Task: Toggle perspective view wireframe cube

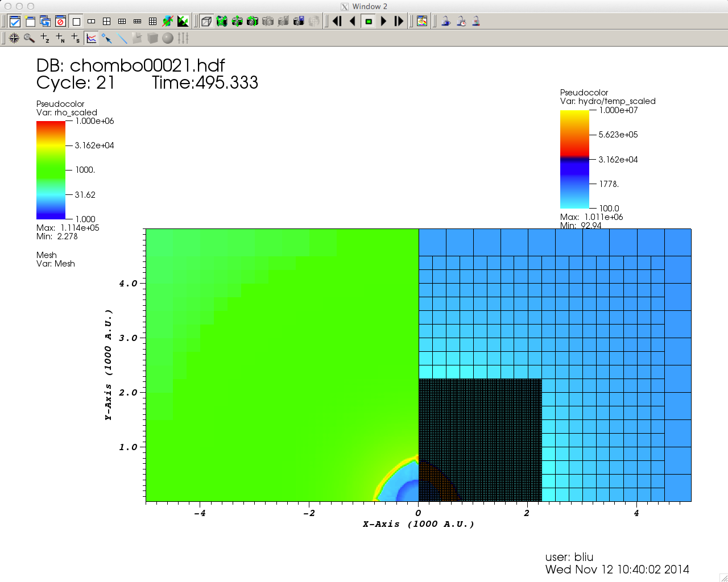Action: point(206,22)
